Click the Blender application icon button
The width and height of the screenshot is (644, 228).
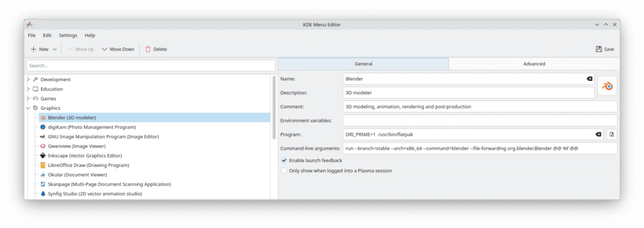click(607, 85)
